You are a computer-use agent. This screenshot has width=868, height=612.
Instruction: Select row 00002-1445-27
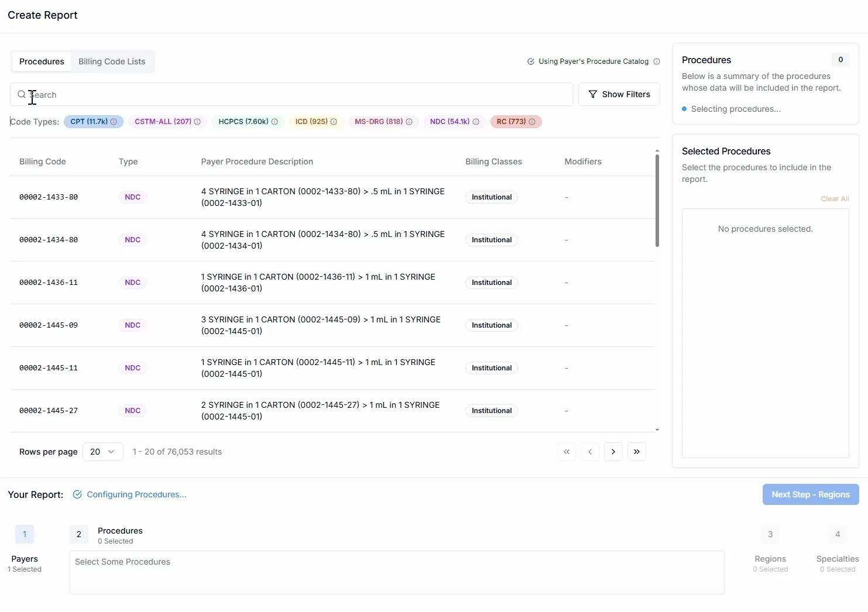click(x=332, y=411)
